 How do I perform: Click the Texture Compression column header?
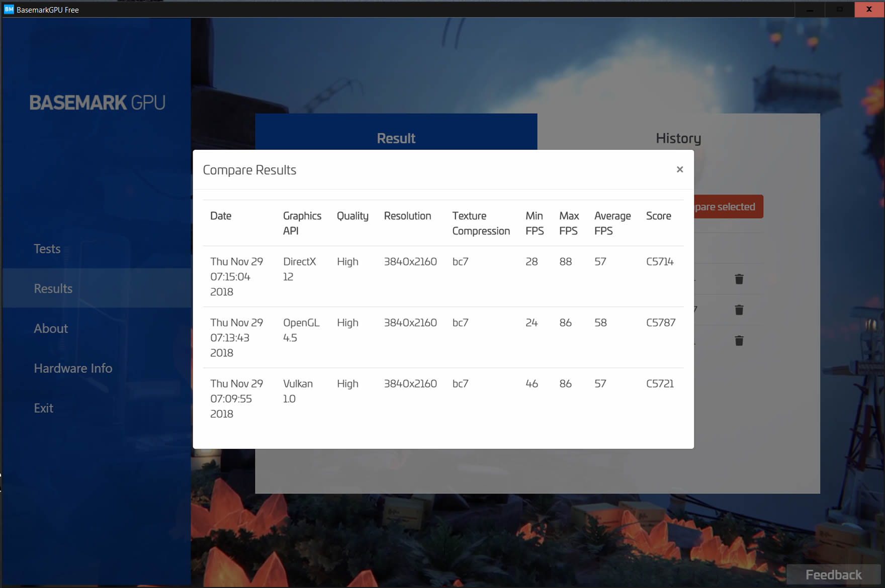[x=481, y=223]
